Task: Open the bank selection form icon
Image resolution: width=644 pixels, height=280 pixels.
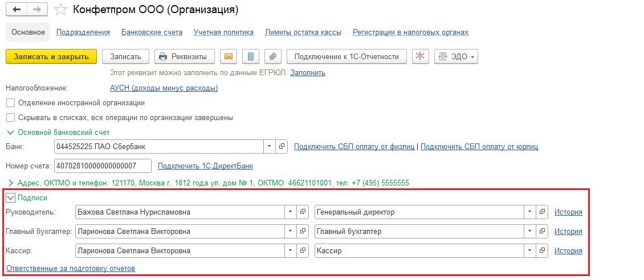Action: (282, 147)
